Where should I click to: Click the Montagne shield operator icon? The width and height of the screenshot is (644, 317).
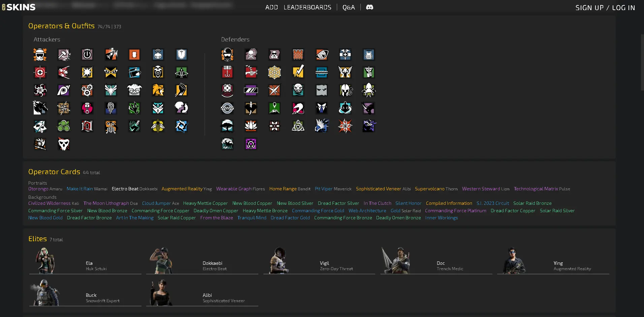point(182,55)
